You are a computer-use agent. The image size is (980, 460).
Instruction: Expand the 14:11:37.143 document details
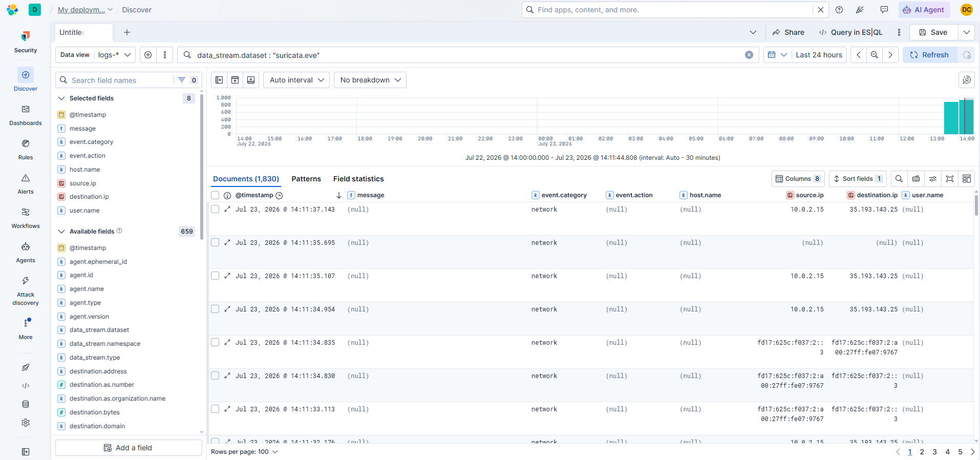tap(227, 209)
